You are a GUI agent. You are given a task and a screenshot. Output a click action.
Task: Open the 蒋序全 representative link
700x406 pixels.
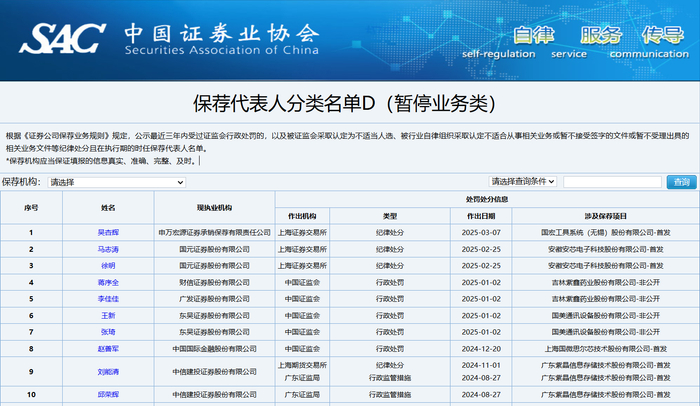click(x=107, y=283)
